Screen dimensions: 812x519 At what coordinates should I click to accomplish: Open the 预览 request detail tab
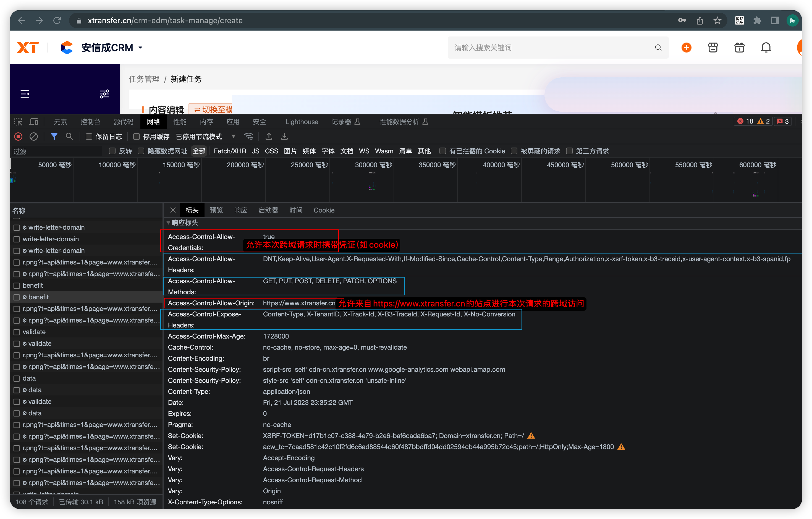coord(216,210)
